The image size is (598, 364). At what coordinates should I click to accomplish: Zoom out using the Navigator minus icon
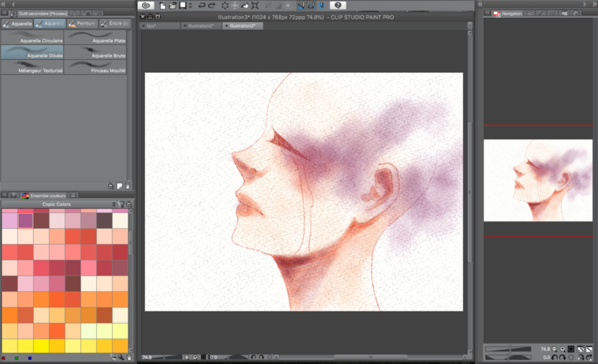tap(554, 349)
